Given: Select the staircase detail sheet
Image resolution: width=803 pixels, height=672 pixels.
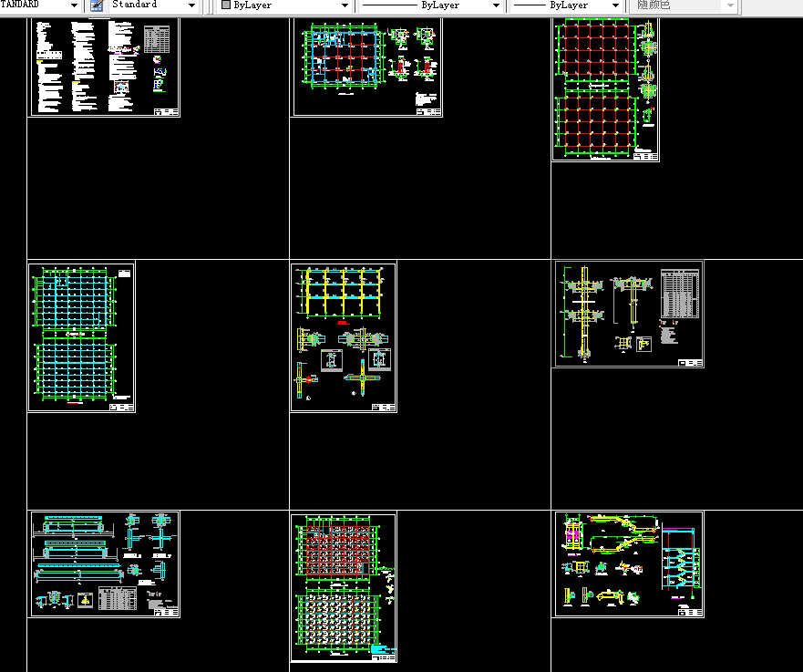Looking at the screenshot, I should pyautogui.click(x=628, y=563).
